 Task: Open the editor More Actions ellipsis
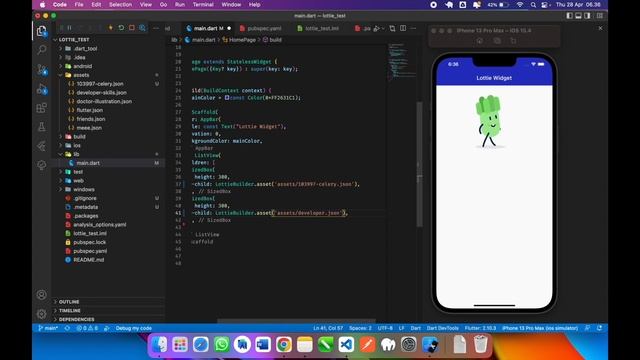pyautogui.click(x=413, y=28)
